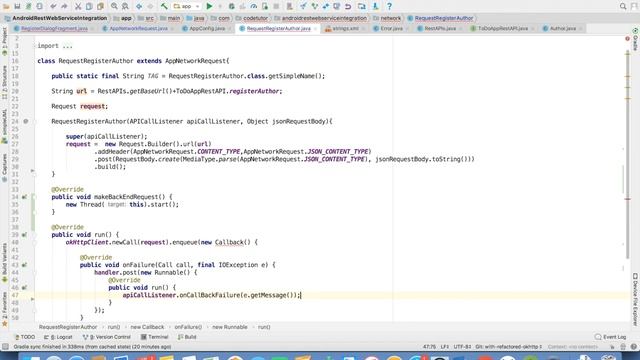Toggle the Gradle tool window
The width and height of the screenshot is (640, 360).
(635, 40)
